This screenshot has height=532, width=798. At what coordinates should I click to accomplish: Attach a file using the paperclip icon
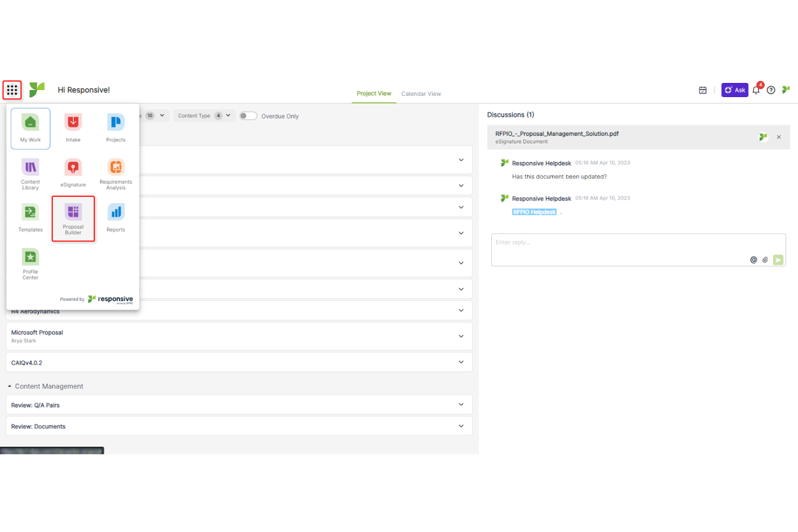point(765,259)
